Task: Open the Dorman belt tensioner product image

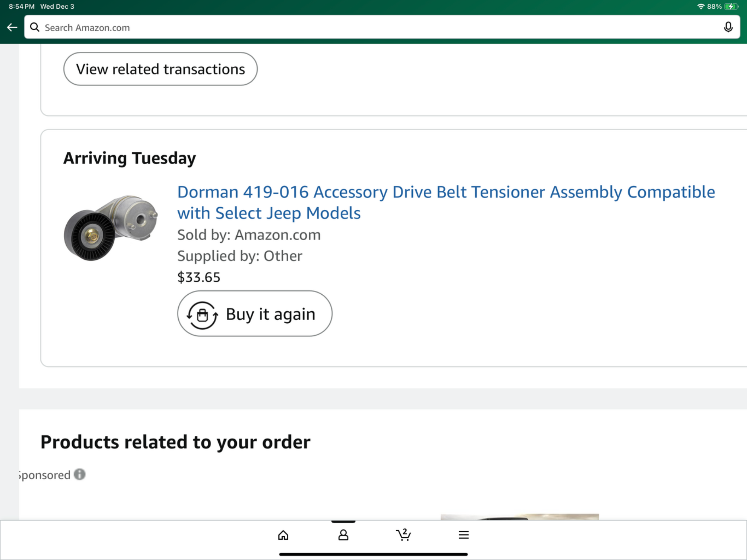Action: click(x=111, y=228)
